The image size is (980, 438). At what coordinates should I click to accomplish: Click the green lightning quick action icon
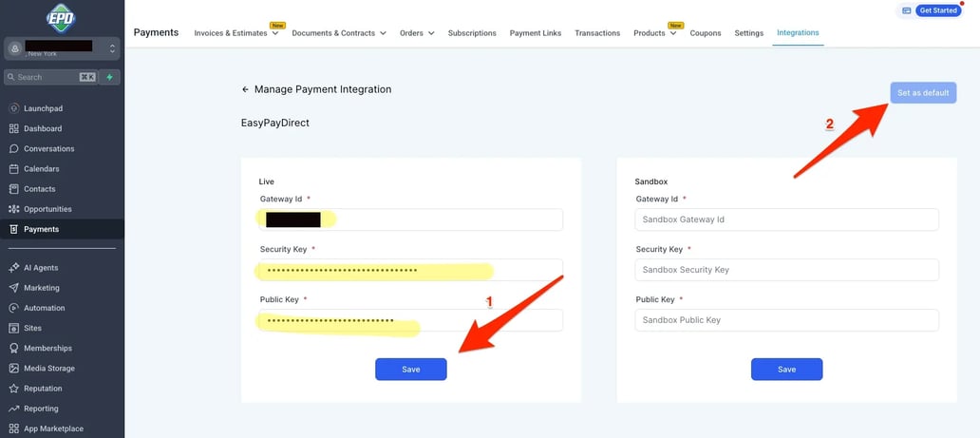[x=110, y=77]
